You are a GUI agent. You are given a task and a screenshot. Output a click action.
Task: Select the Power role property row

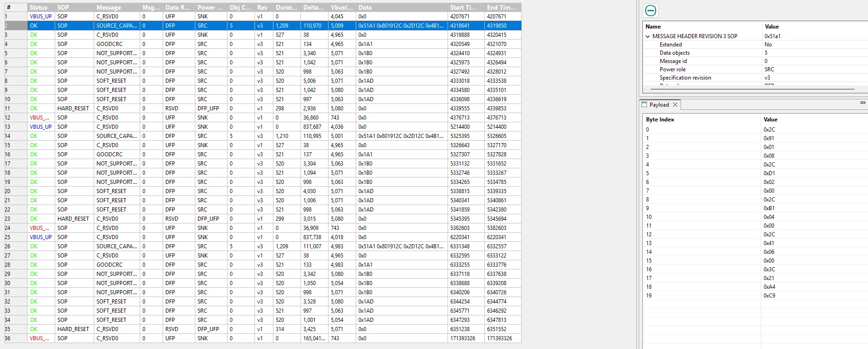[755, 69]
